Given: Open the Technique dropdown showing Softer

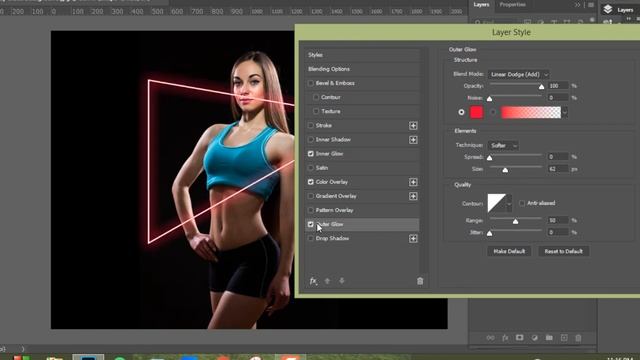Looking at the screenshot, I should point(503,146).
